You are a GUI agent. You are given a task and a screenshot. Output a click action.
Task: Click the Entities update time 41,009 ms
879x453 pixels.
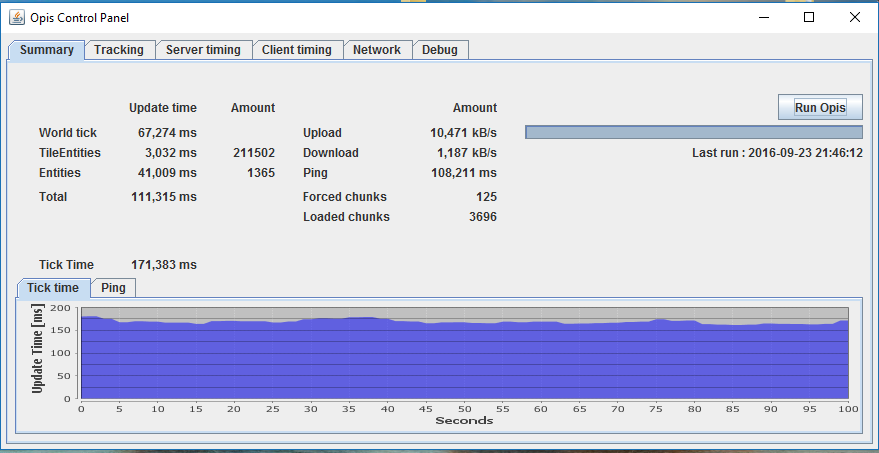[167, 173]
